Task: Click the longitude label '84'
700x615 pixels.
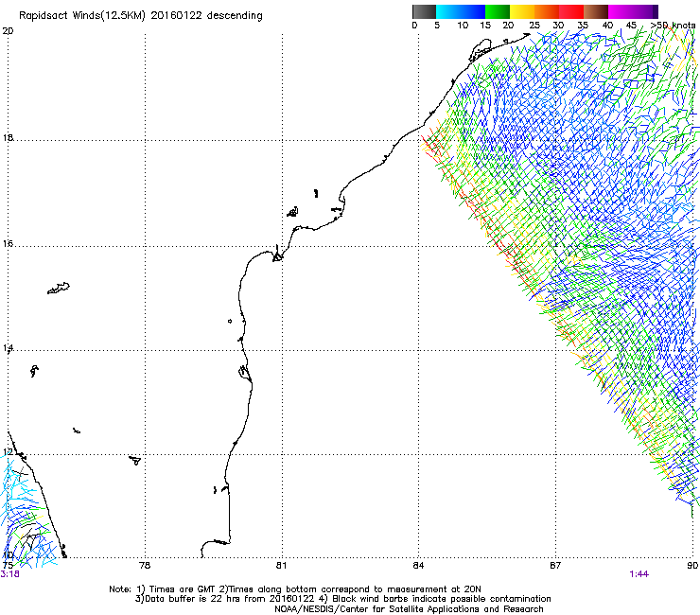Action: tap(418, 566)
